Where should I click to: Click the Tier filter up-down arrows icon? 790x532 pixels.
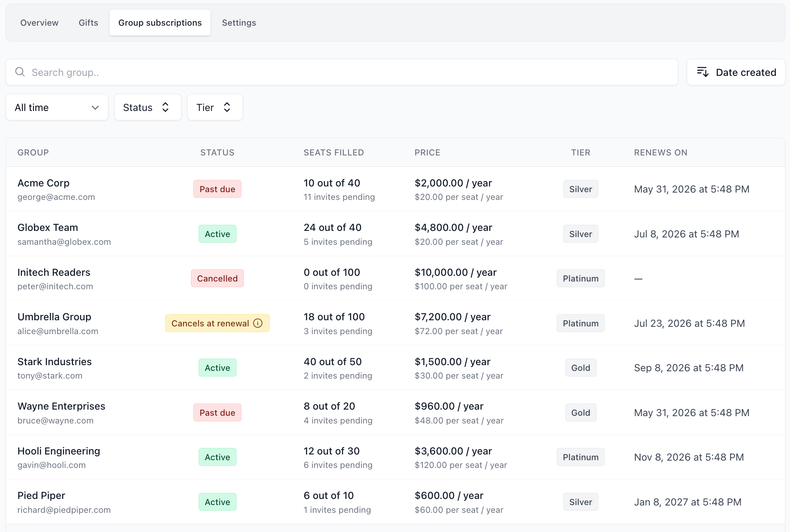click(x=227, y=107)
